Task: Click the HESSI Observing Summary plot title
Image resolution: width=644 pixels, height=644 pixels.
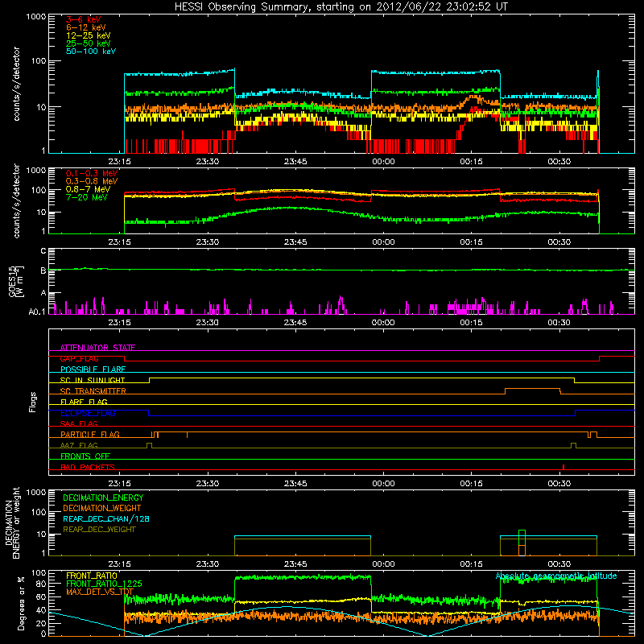Action: (341, 7)
